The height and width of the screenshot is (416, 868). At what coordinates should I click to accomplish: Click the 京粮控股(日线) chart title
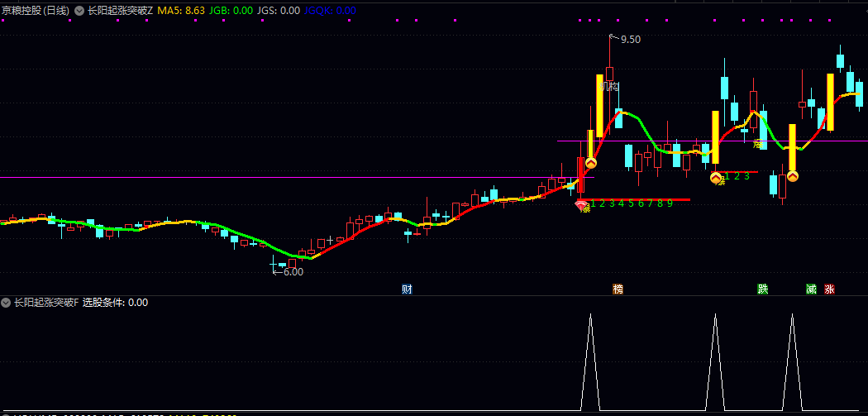(x=35, y=11)
